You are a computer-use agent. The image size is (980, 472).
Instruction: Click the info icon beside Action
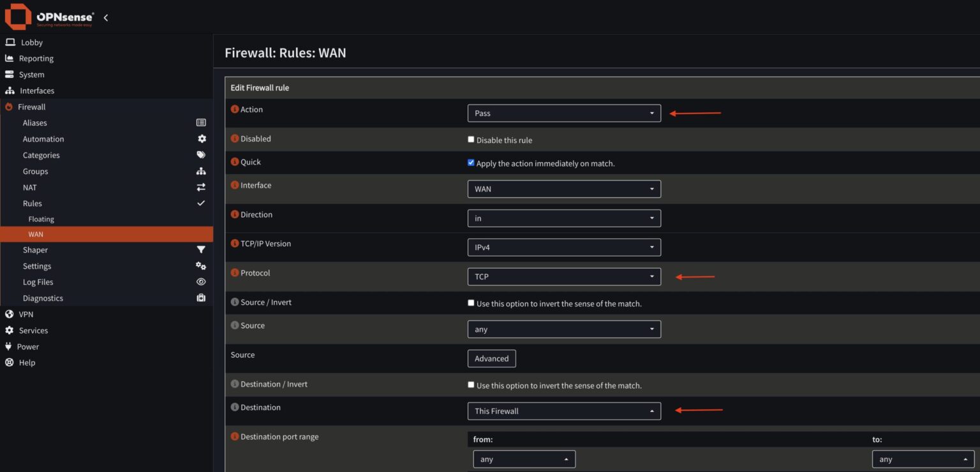click(234, 110)
